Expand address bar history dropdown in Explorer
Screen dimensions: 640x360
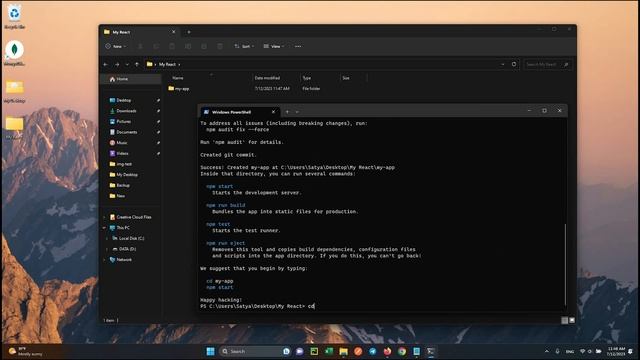click(x=502, y=64)
